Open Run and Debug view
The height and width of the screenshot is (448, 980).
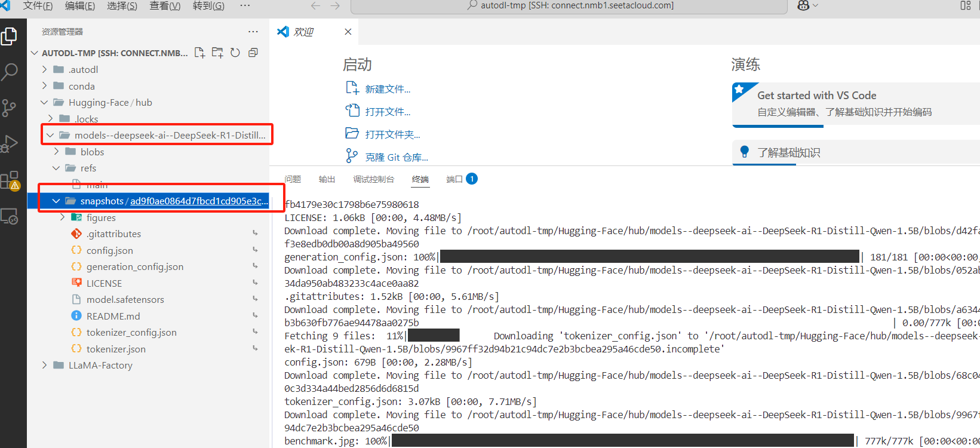[x=10, y=143]
